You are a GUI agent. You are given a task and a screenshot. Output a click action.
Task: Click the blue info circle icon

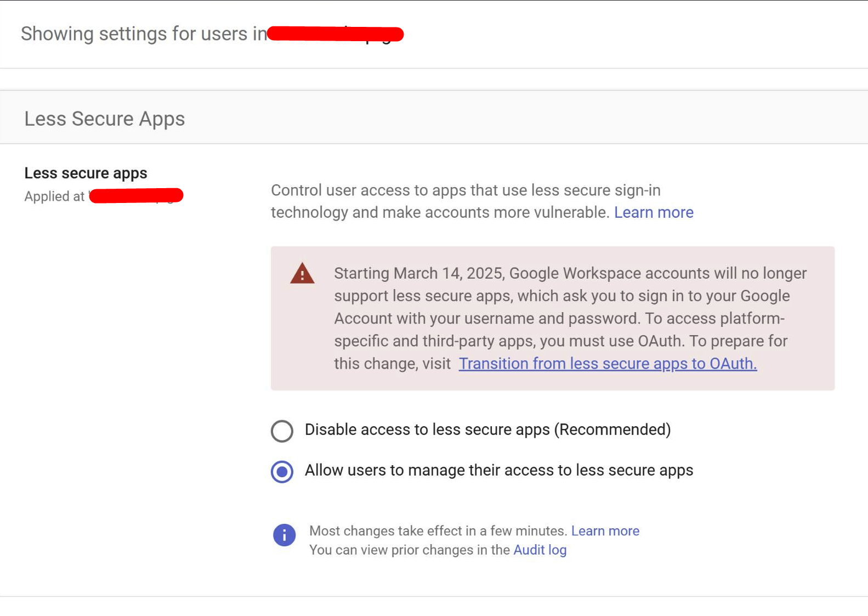coord(284,535)
